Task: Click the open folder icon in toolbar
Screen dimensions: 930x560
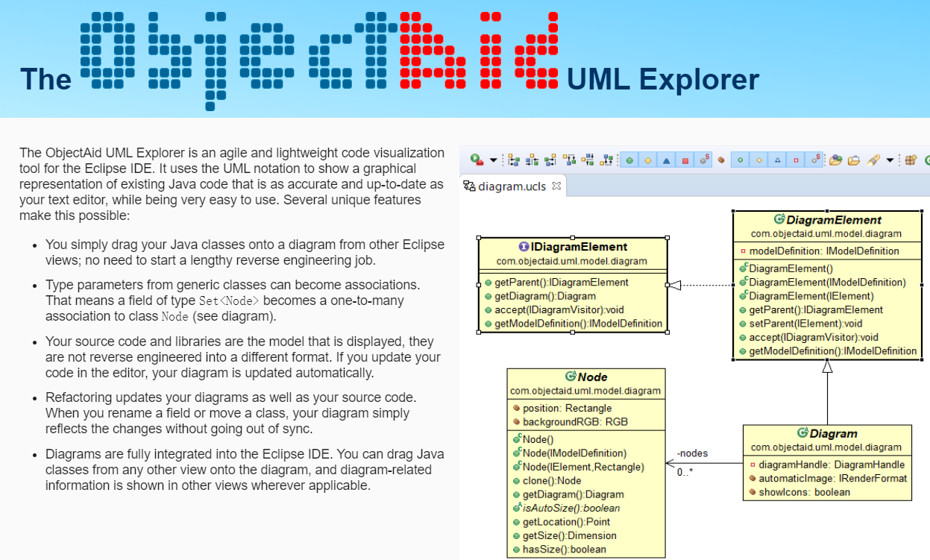Action: coord(854,160)
